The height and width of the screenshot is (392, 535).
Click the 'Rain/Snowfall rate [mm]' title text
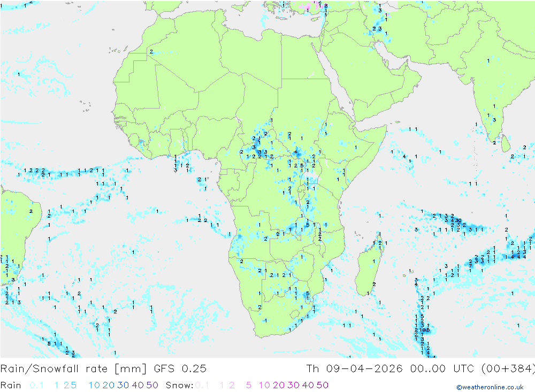[73, 369]
